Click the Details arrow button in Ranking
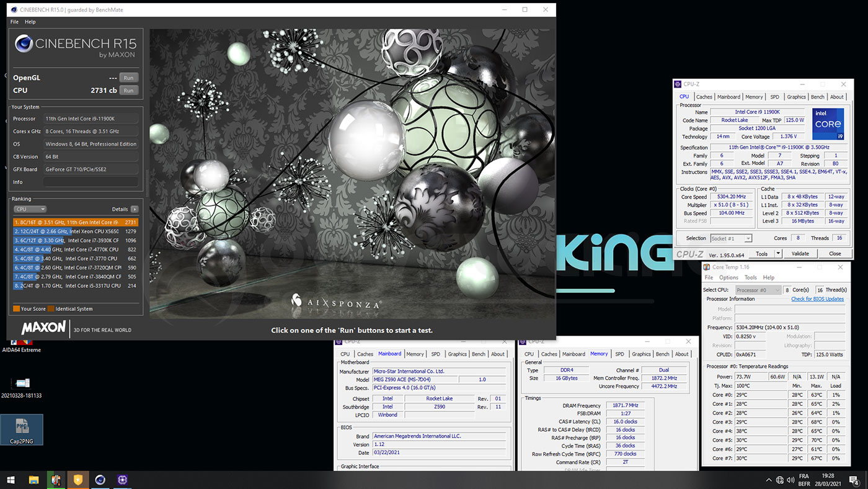 134,209
